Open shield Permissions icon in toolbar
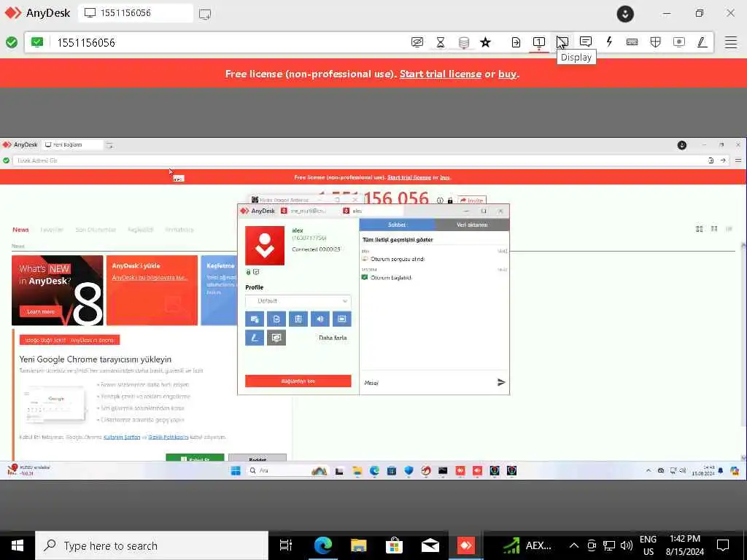This screenshot has height=560, width=747. pyautogui.click(x=656, y=42)
